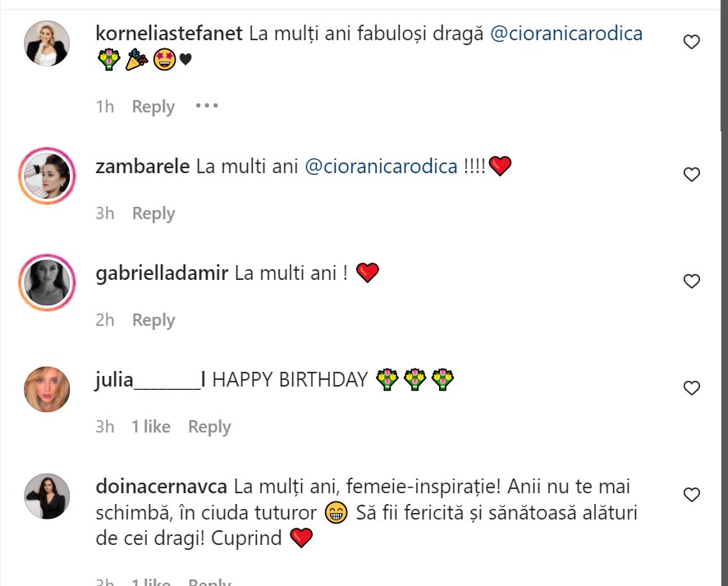
Task: View gabrielladamir's story via avatar
Action: click(47, 282)
